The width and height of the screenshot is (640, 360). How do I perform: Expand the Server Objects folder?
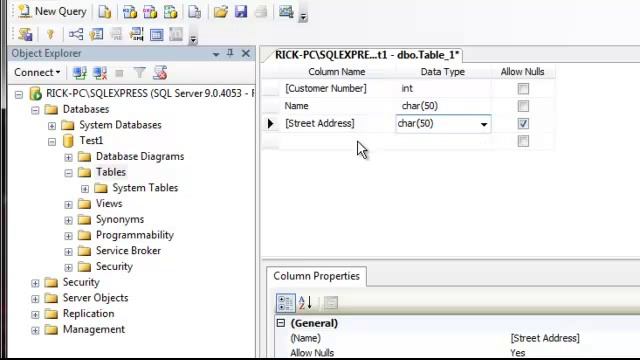35,299
